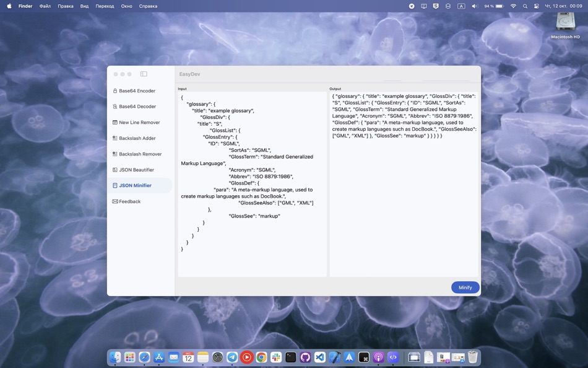
Task: Click the Minify button
Action: [465, 287]
